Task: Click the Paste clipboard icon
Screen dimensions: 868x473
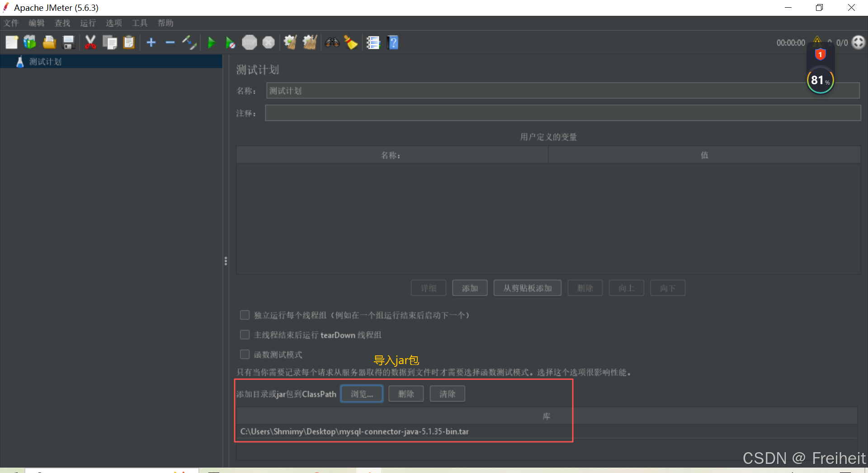Action: pos(129,43)
